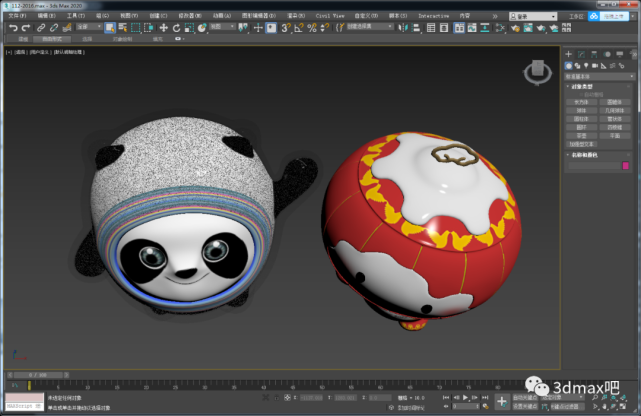Image resolution: width=641 pixels, height=416 pixels.
Task: Open the Render Setup icon
Action: [515, 28]
